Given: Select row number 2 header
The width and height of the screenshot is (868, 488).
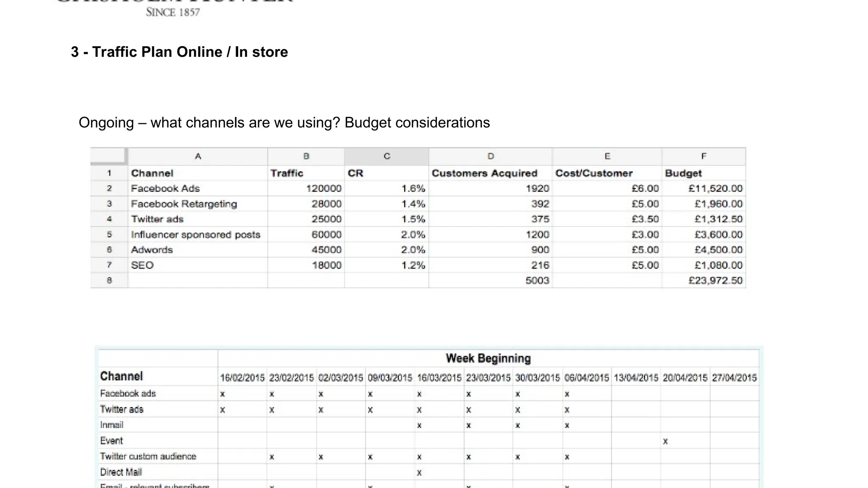Looking at the screenshot, I should (109, 189).
